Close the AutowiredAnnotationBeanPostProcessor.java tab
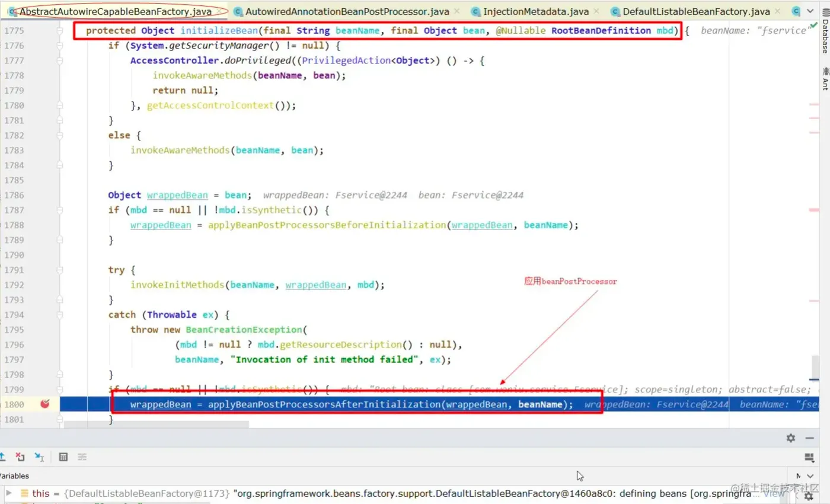830x504 pixels. pyautogui.click(x=457, y=12)
